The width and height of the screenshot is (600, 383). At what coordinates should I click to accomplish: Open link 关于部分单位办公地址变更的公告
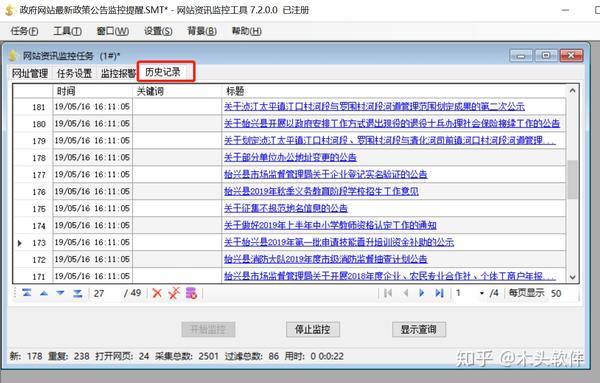coord(290,157)
